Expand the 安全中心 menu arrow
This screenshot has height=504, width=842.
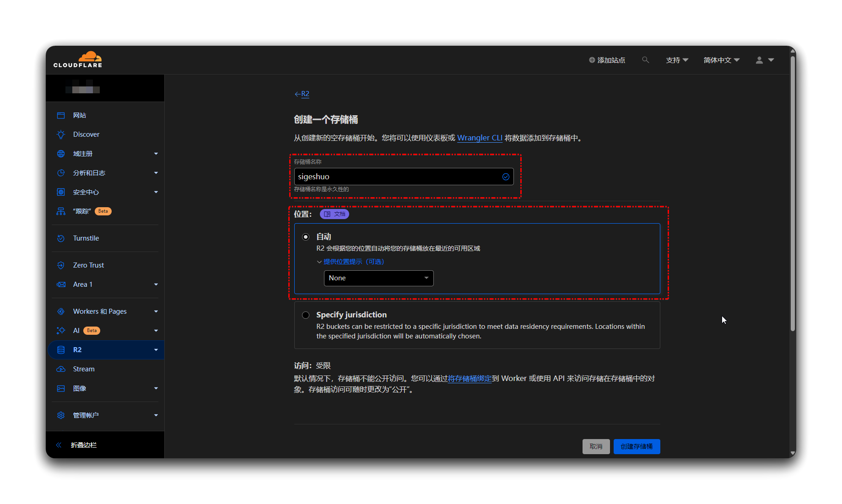(x=156, y=192)
